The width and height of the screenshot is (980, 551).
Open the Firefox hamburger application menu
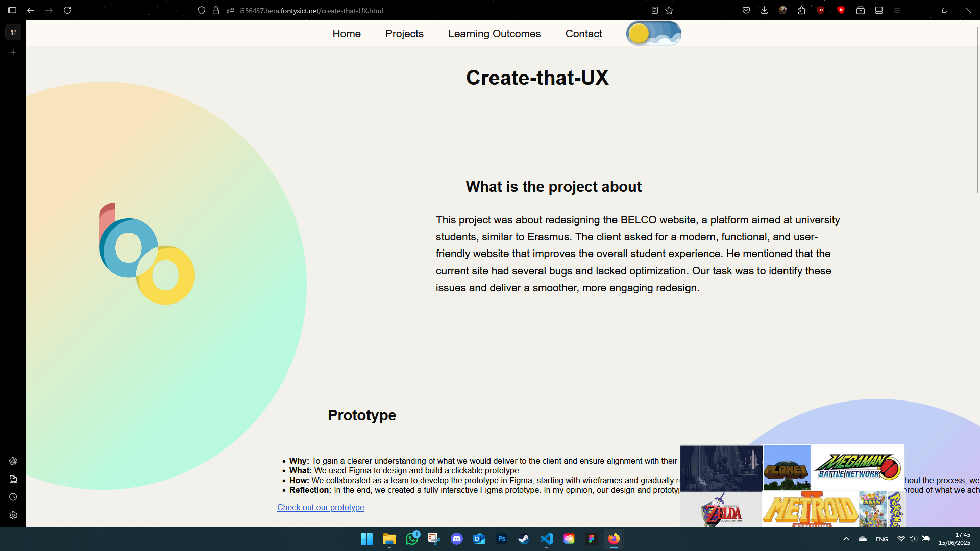click(x=898, y=10)
